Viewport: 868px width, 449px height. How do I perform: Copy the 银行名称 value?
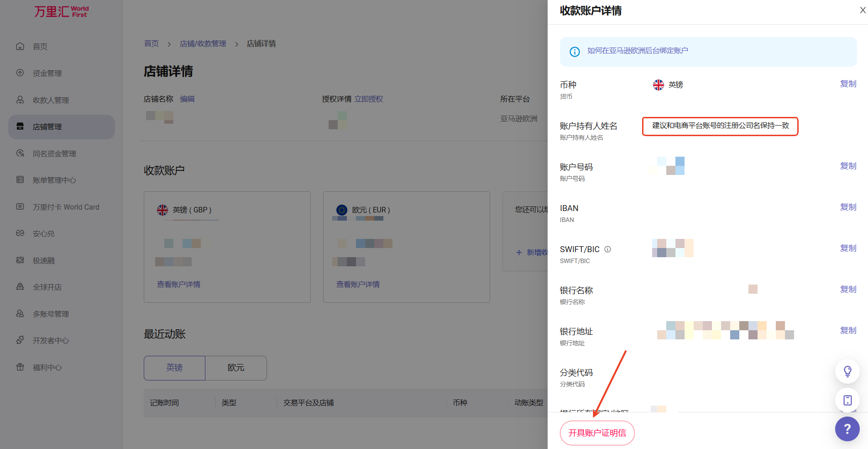[x=848, y=289]
